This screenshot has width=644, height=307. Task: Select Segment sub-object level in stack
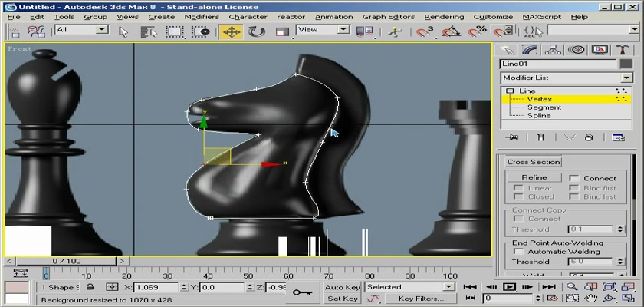[x=544, y=107]
